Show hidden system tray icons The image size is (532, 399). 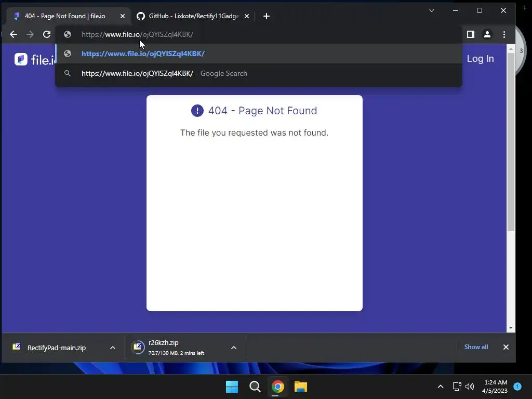441,387
